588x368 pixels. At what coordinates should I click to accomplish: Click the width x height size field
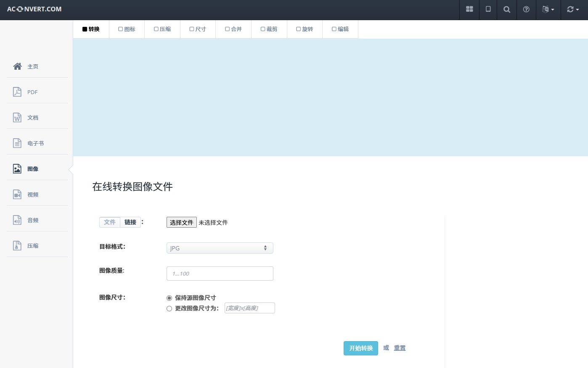[250, 308]
